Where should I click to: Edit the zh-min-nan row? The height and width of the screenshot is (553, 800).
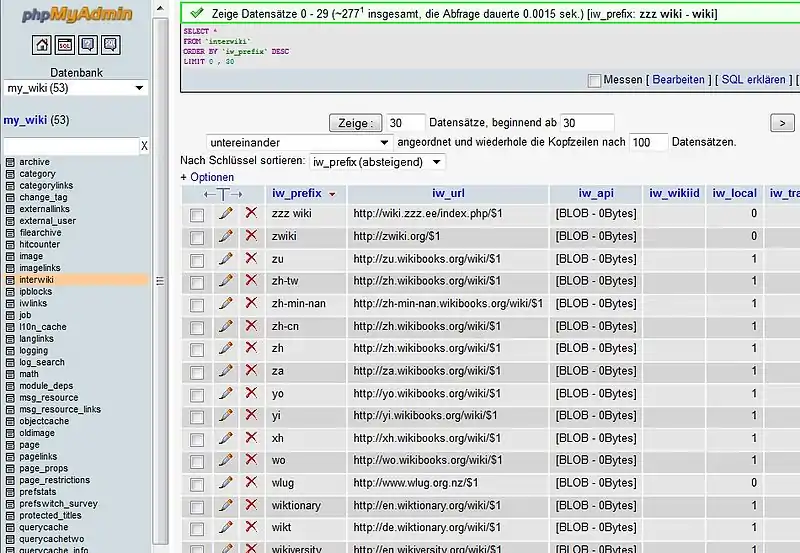(226, 304)
